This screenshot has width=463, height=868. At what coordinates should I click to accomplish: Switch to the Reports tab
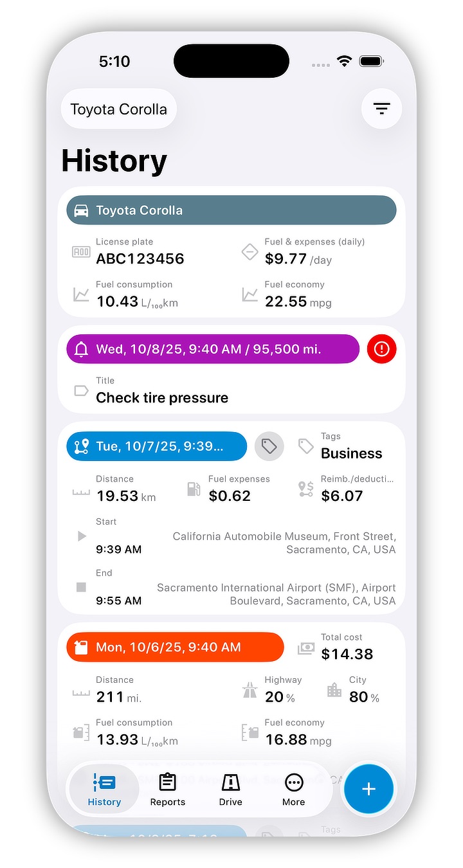click(167, 789)
